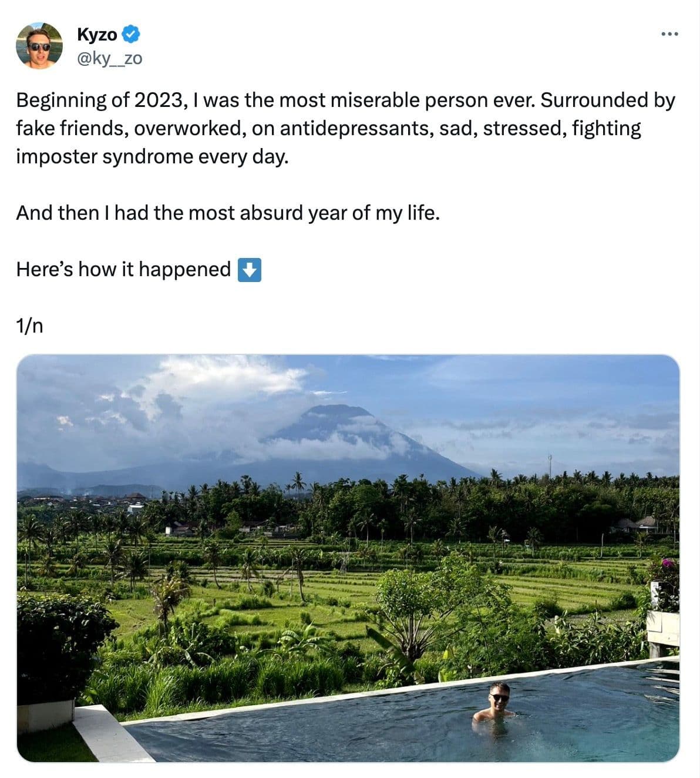Image resolution: width=700 pixels, height=778 pixels.
Task: Click the "1/n" thread counter text
Action: click(x=29, y=326)
